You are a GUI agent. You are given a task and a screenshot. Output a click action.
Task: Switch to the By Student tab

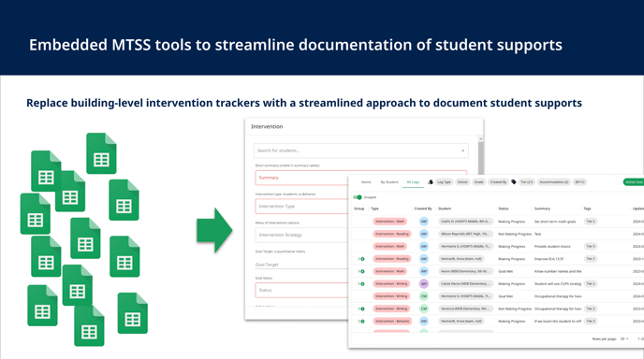pyautogui.click(x=389, y=182)
